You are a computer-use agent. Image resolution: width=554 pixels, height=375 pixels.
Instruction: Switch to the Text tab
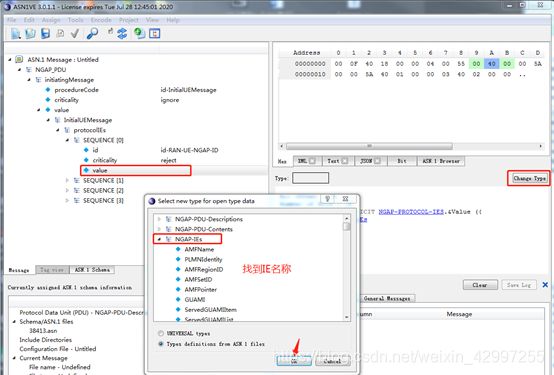[338, 161]
